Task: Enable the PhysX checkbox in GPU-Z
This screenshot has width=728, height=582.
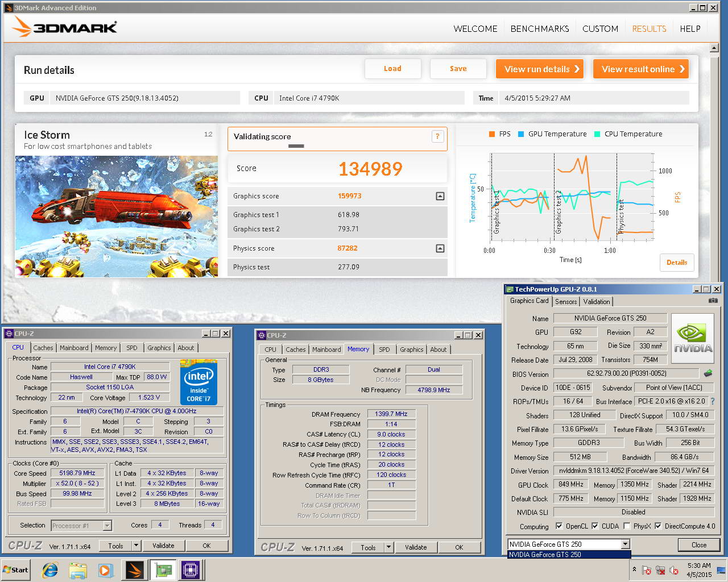Action: pos(627,526)
